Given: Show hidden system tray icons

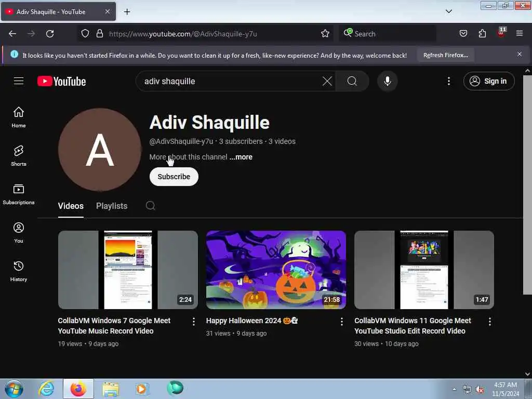Looking at the screenshot, I should pos(454,390).
